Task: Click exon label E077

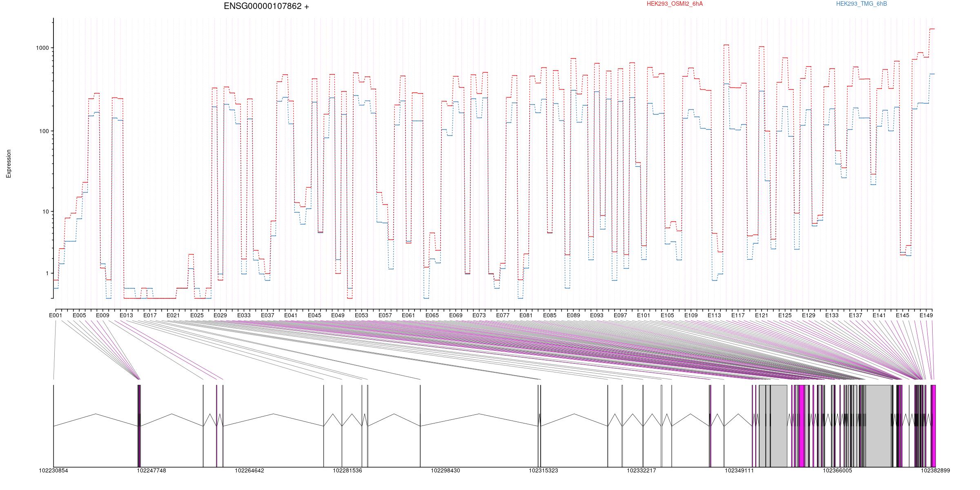Action: point(503,316)
